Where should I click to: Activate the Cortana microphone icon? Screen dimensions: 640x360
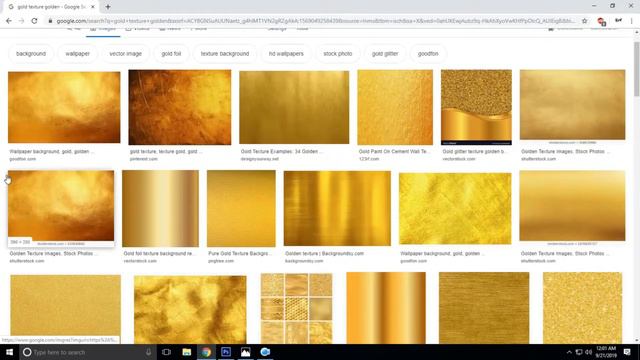[x=149, y=352]
